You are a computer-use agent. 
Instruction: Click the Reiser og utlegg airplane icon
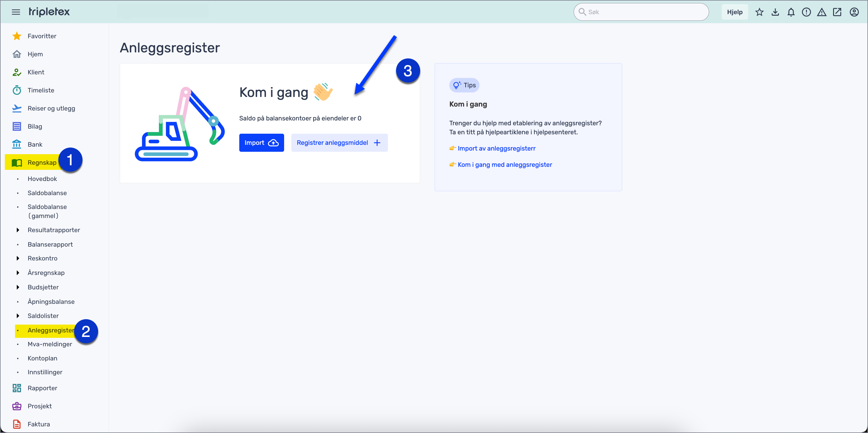point(17,108)
